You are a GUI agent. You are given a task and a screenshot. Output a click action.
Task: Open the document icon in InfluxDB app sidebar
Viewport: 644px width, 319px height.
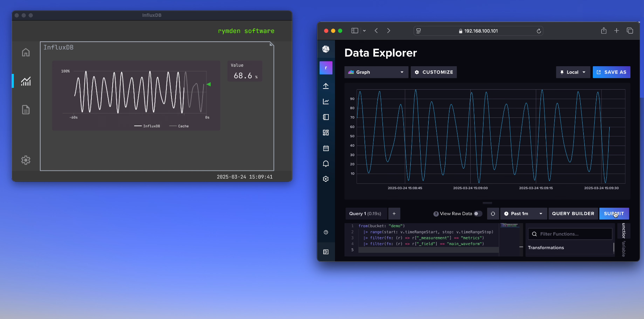(26, 110)
